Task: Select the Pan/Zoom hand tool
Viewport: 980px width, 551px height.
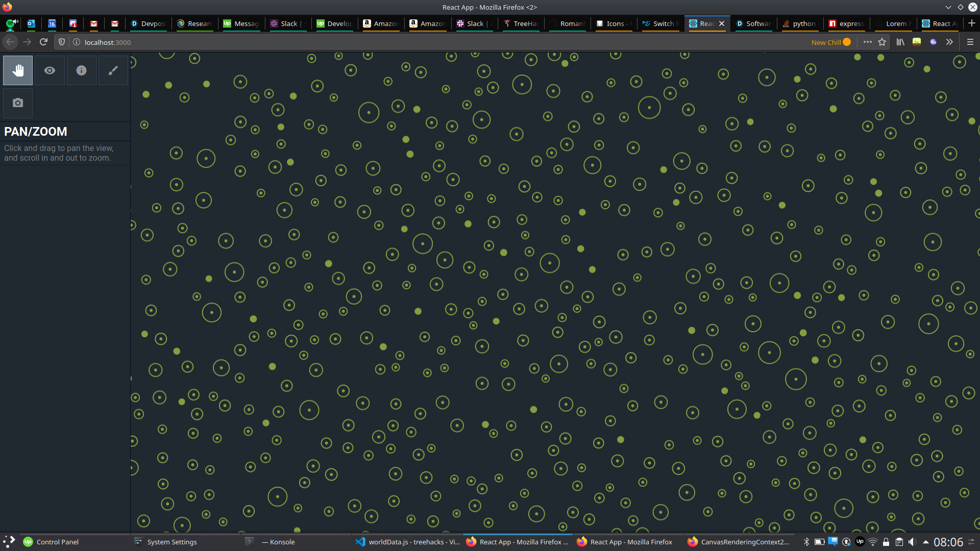Action: (x=18, y=70)
